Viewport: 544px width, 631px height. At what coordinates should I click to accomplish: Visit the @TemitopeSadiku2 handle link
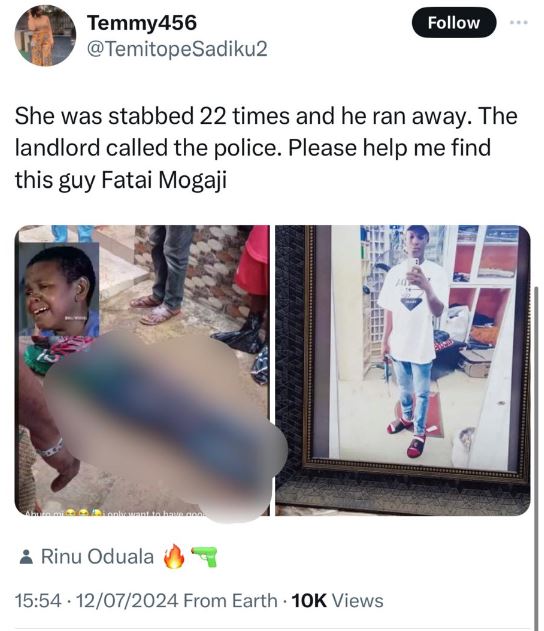click(x=177, y=49)
